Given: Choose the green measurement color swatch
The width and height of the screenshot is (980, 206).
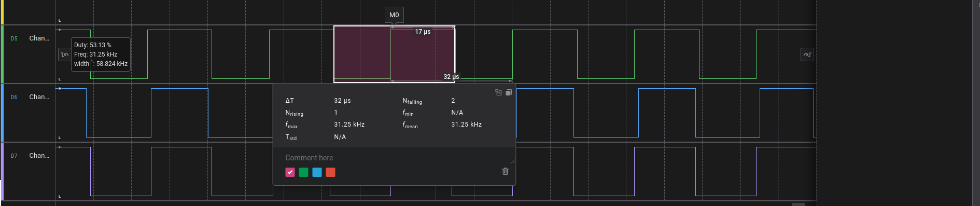Looking at the screenshot, I should coord(303,172).
